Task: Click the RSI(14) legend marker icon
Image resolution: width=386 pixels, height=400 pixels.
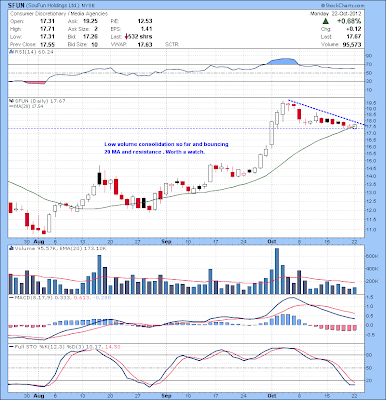Action: click(11, 52)
